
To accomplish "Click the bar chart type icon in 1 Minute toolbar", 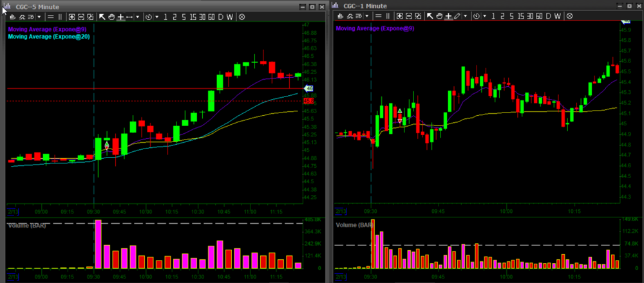I will tap(340, 16).
